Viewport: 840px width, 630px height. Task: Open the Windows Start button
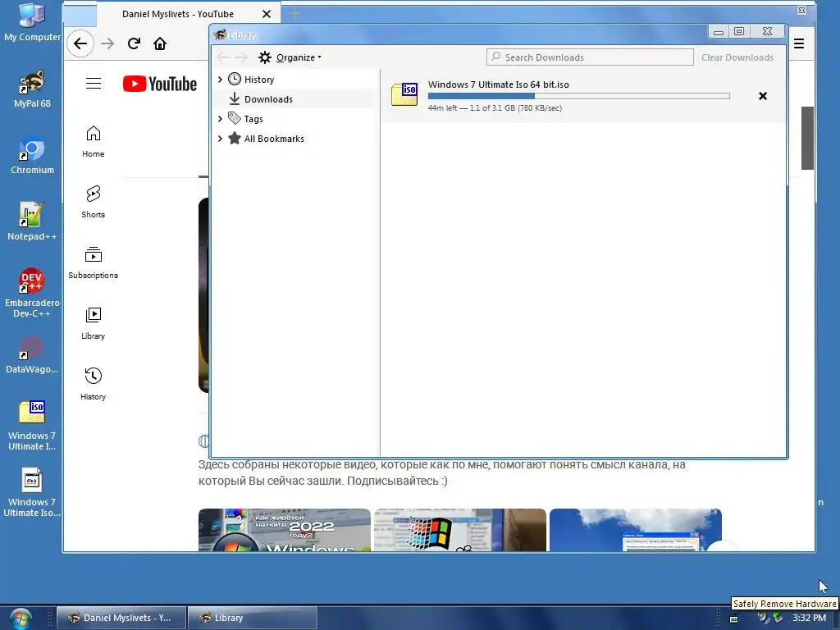[x=20, y=619]
